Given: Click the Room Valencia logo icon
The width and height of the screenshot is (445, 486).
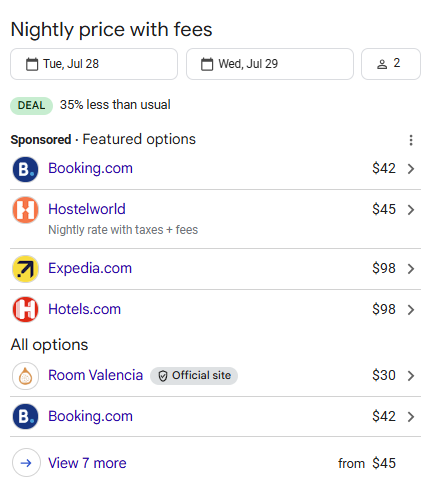Looking at the screenshot, I should [26, 376].
